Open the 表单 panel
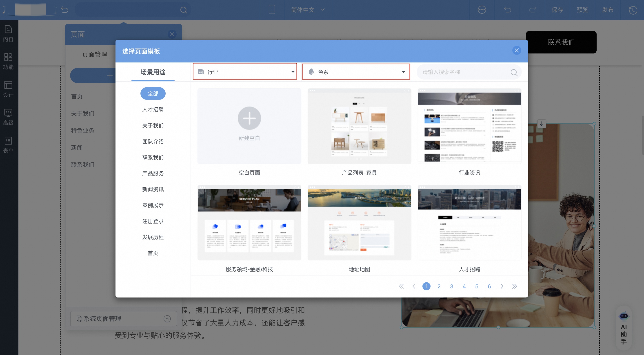 pyautogui.click(x=8, y=145)
